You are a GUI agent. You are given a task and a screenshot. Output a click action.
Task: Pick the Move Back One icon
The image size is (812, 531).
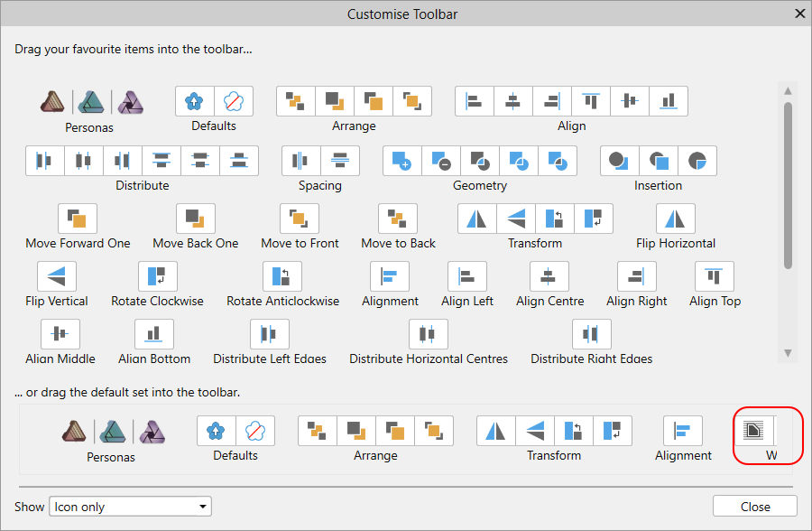(196, 219)
